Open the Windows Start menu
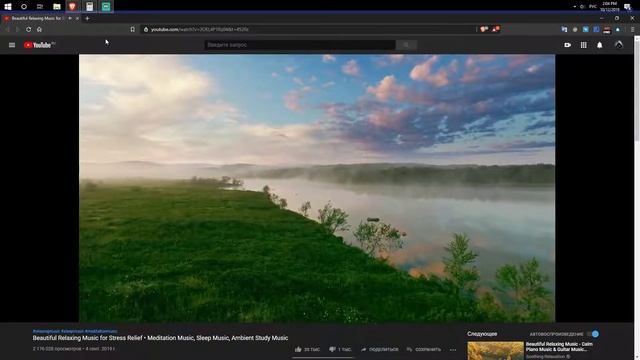This screenshot has height=360, width=640. pyautogui.click(x=8, y=7)
